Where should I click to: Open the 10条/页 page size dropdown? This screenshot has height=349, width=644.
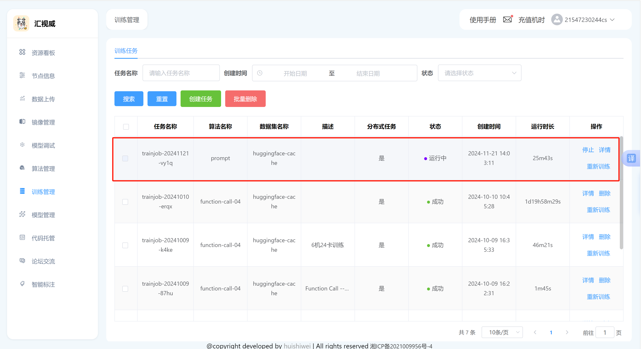[x=502, y=332]
